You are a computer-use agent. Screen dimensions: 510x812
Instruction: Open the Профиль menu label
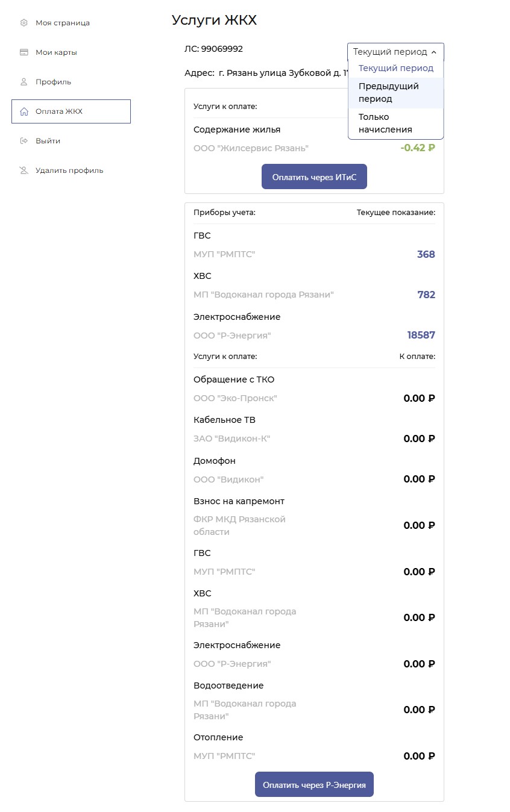click(x=53, y=82)
